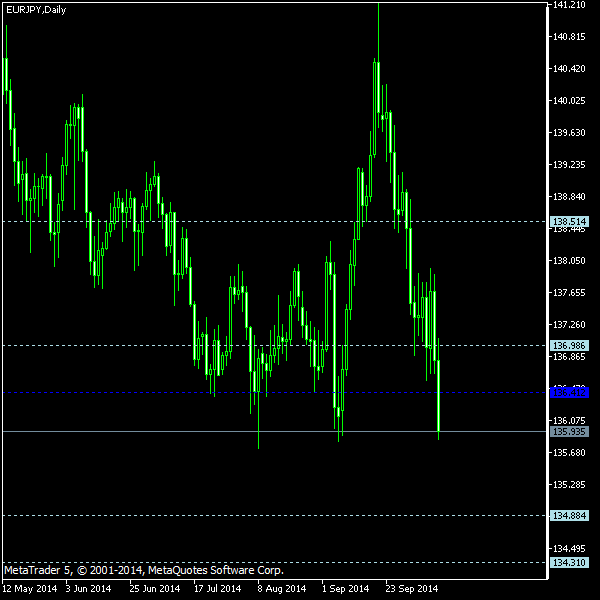
Task: Click the 12 May 2014 date label
Action: click(29, 589)
